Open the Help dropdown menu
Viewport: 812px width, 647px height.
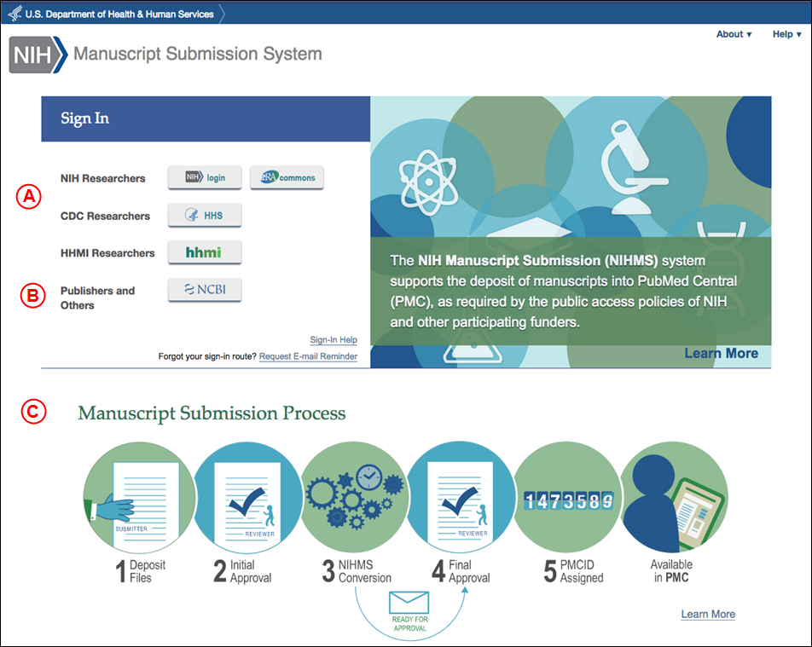787,34
